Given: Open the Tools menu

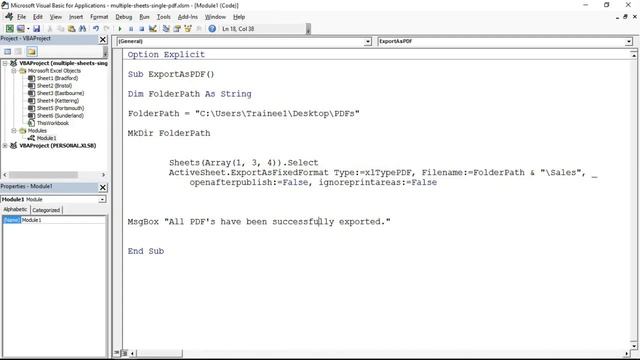Looking at the screenshot, I should [164, 17].
